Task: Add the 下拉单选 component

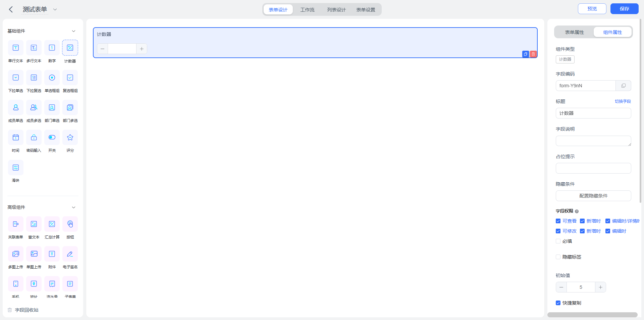Action: click(16, 78)
